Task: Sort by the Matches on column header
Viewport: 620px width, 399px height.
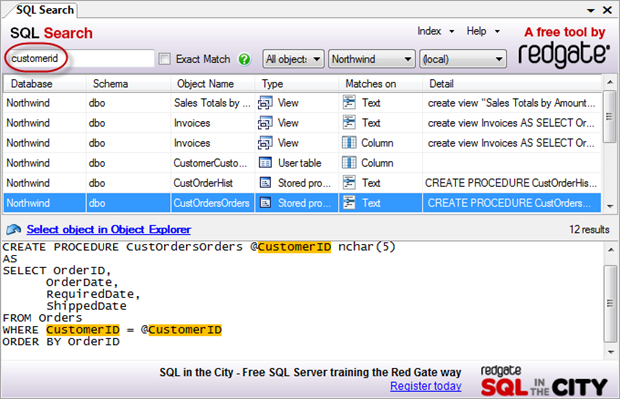Action: (x=381, y=84)
